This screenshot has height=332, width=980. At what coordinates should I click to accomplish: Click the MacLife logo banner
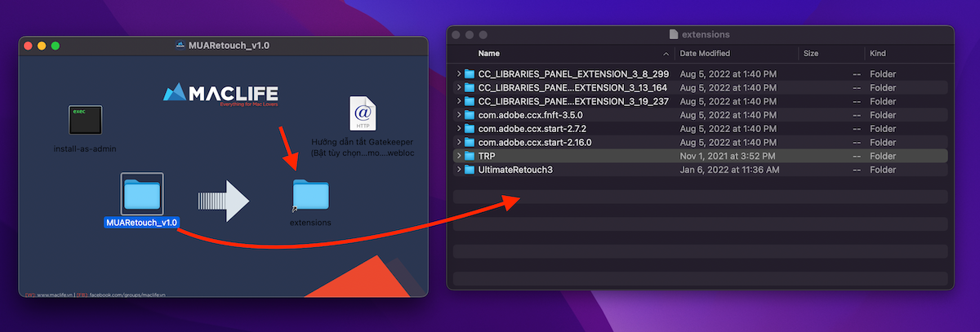221,95
